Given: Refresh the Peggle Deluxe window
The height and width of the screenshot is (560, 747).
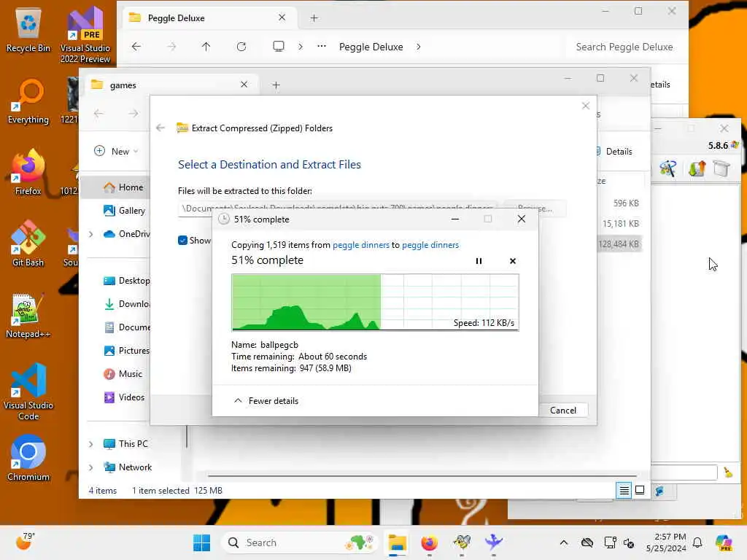Looking at the screenshot, I should [x=241, y=47].
